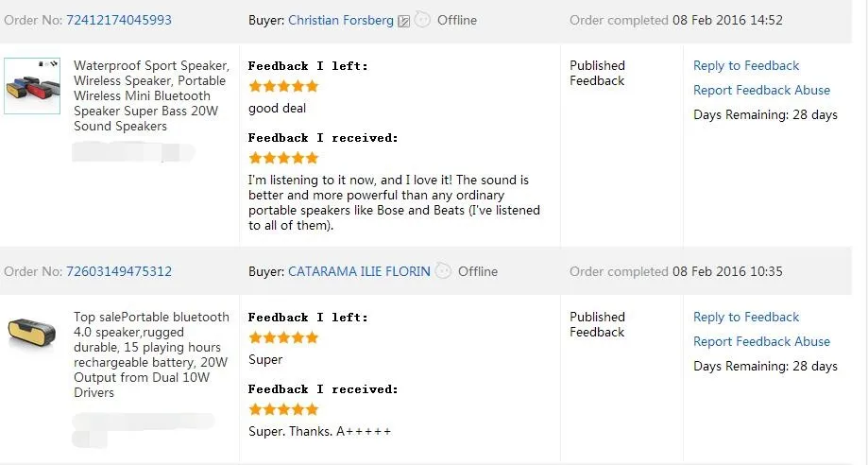The image size is (868, 465).
Task: View buyer CATARAMA ILIE FLORIN's profile
Action: [359, 271]
